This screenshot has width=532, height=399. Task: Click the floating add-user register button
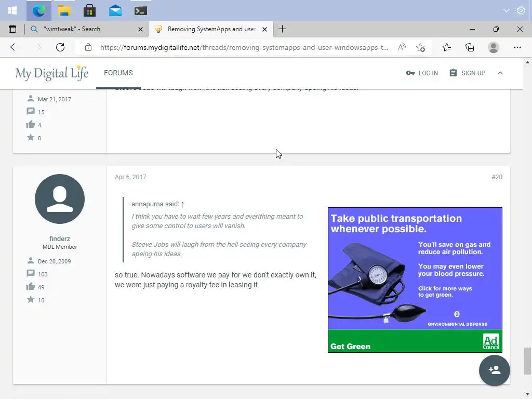(x=495, y=370)
